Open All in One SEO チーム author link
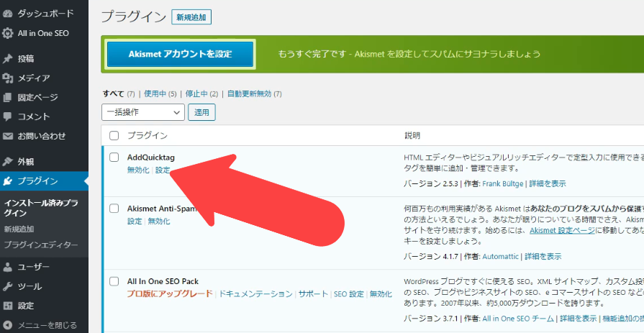Viewport: 644px width, 333px height. [x=519, y=319]
